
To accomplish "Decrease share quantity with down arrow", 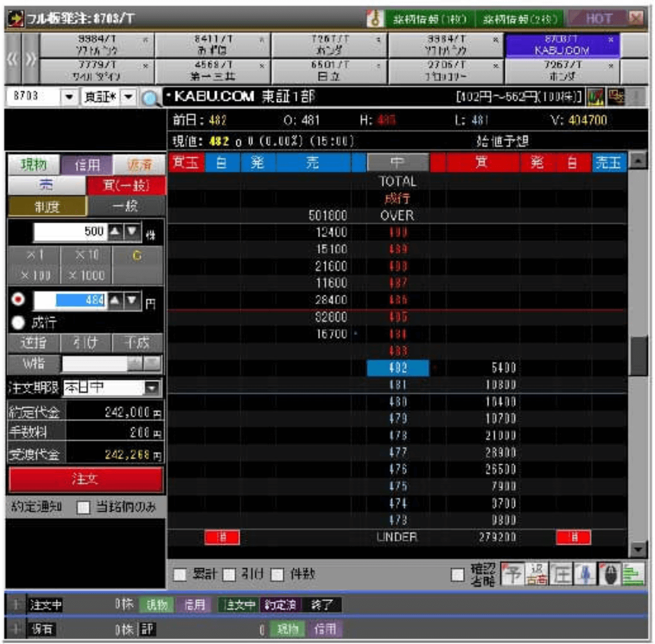I will pos(132,232).
